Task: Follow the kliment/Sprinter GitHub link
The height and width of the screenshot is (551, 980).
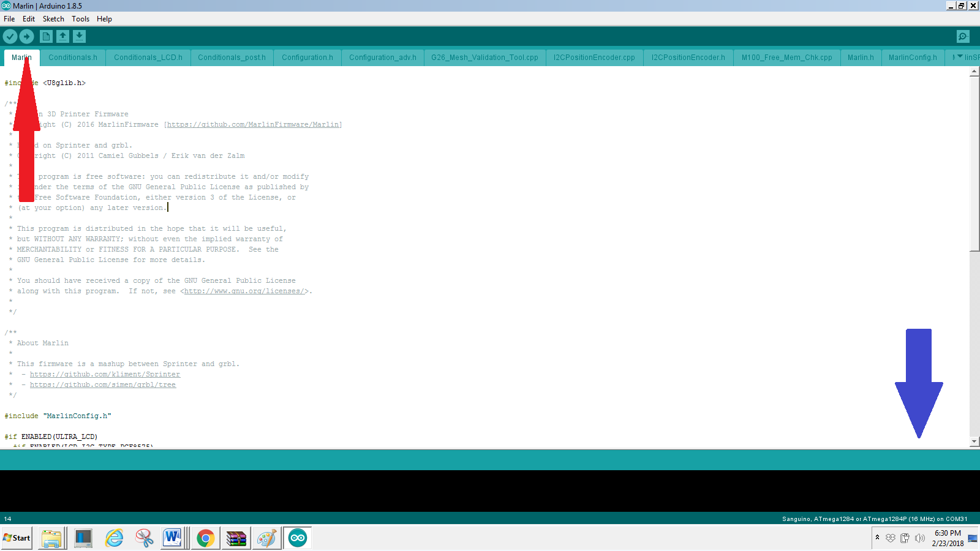Action: [x=105, y=374]
